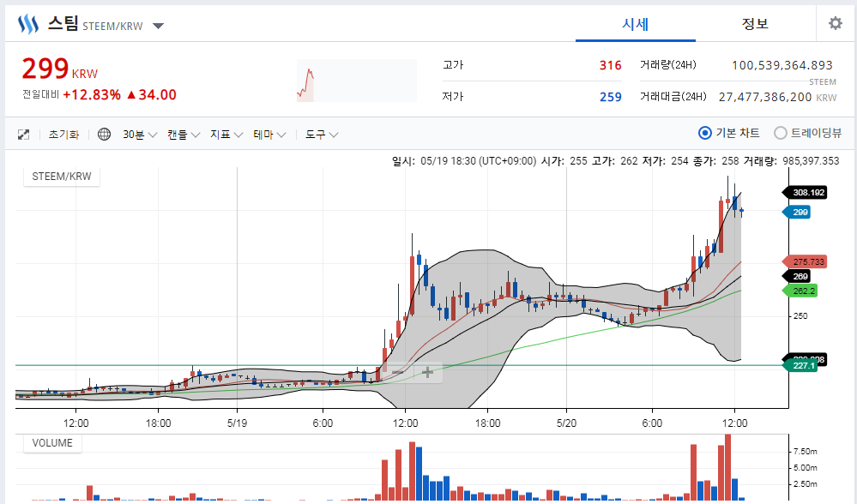
Task: Click the fullscreen expand chart icon
Action: tap(24, 135)
